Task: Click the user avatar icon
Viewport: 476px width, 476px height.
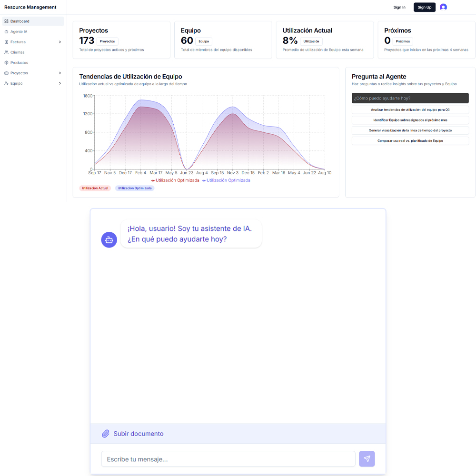Action: click(x=443, y=7)
